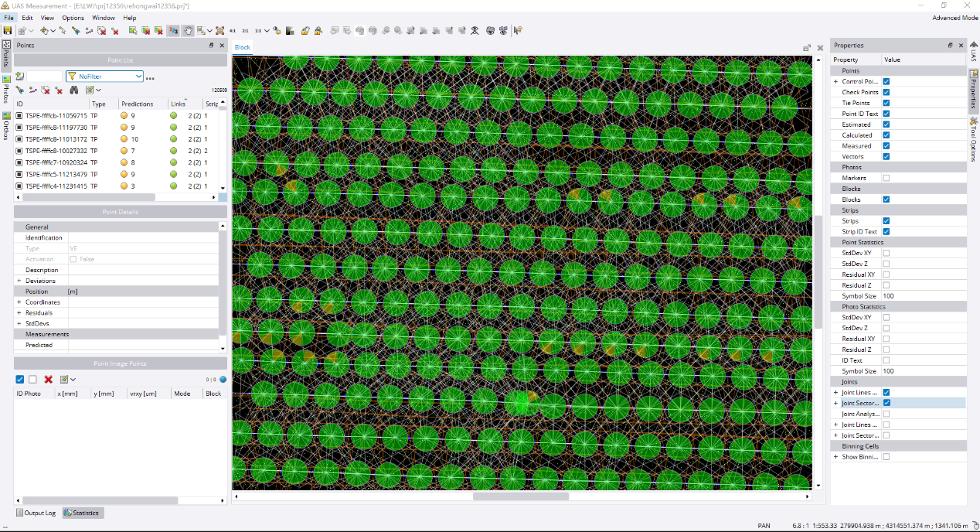
Task: Expand the Show Binning property
Action: 835,457
